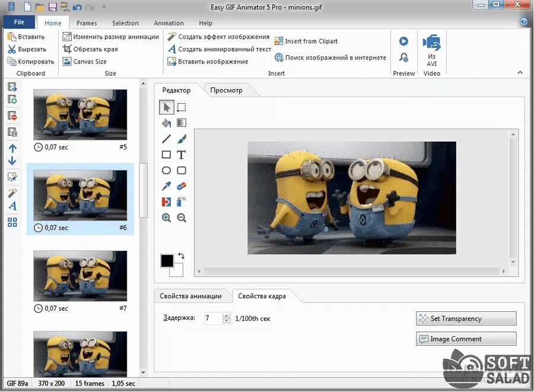Click Вставить paste button

pos(26,37)
